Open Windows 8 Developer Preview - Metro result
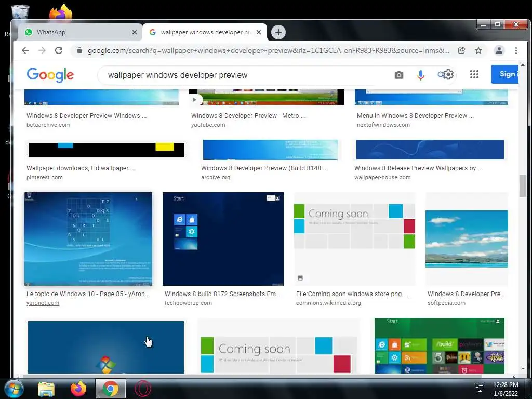 point(248,116)
